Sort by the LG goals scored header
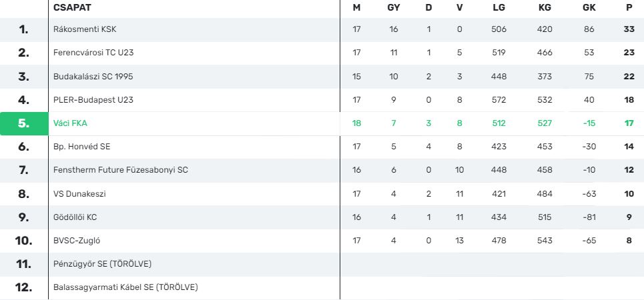Viewport: 644px width, 300px height. 499,7
